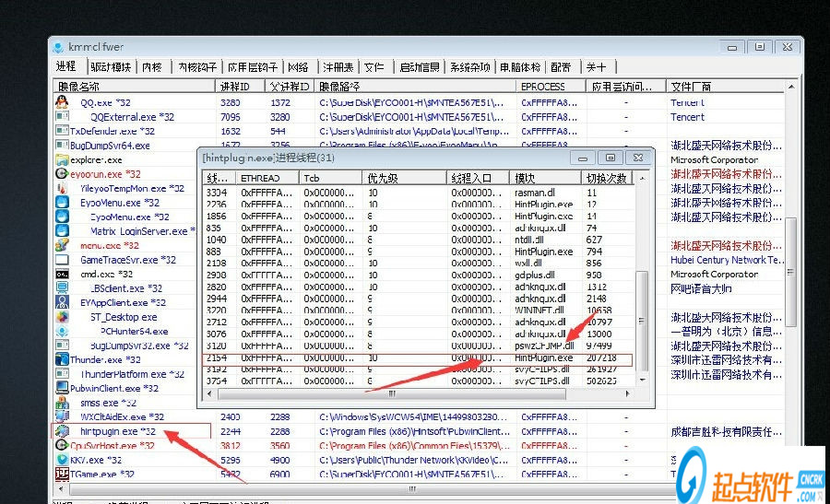
Task: Click the YileyooTempMon.exe thermometer icon
Action: [x=62, y=188]
